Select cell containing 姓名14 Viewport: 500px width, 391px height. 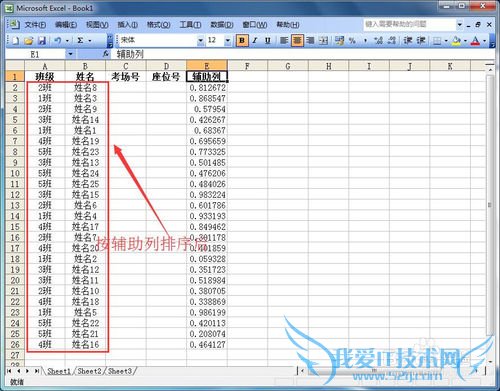tap(85, 120)
